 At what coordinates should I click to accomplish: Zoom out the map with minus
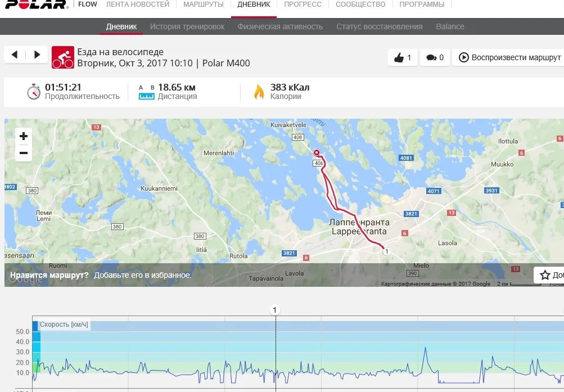coord(24,153)
